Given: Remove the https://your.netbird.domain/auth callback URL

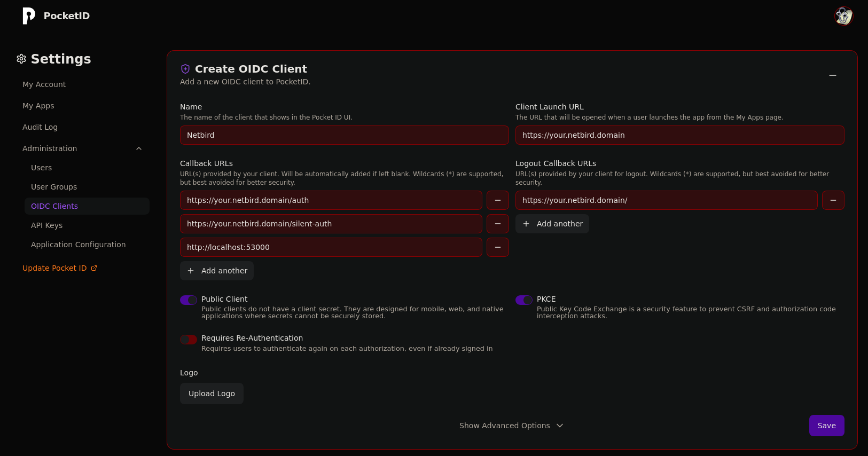Looking at the screenshot, I should [x=497, y=200].
